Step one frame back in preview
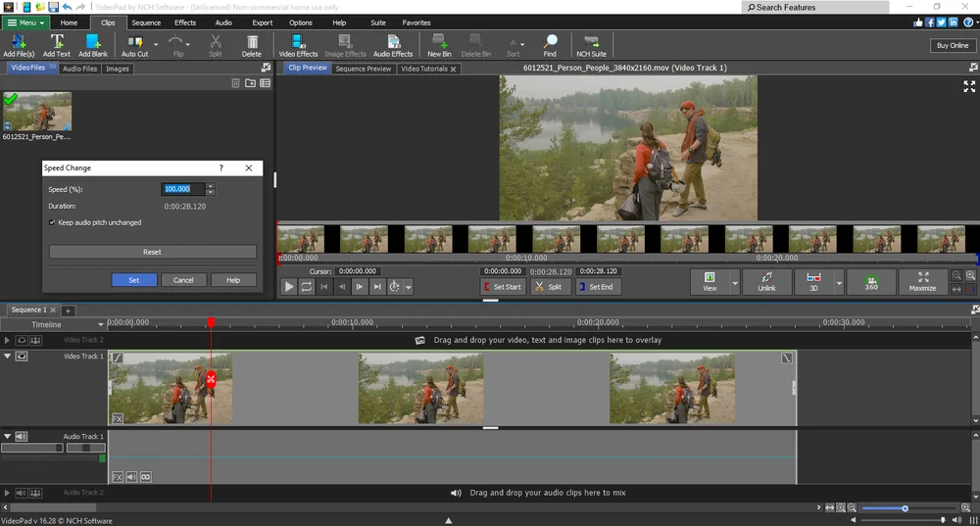 coord(341,287)
